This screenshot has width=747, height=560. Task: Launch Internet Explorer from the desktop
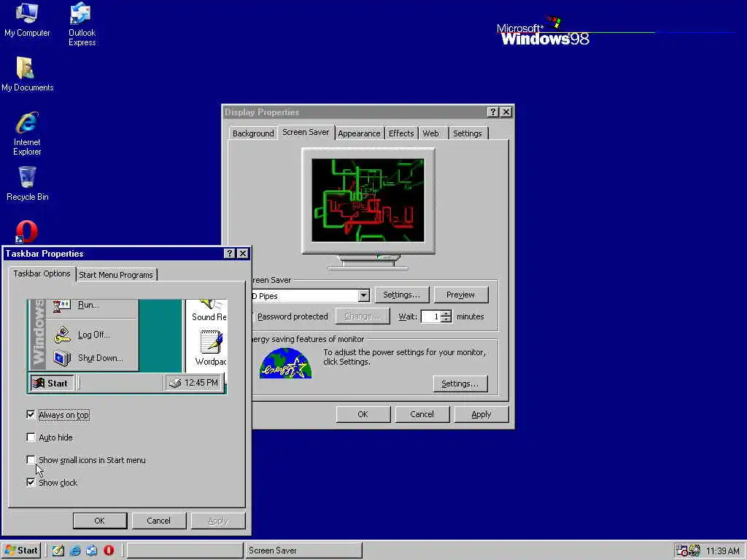point(27,133)
